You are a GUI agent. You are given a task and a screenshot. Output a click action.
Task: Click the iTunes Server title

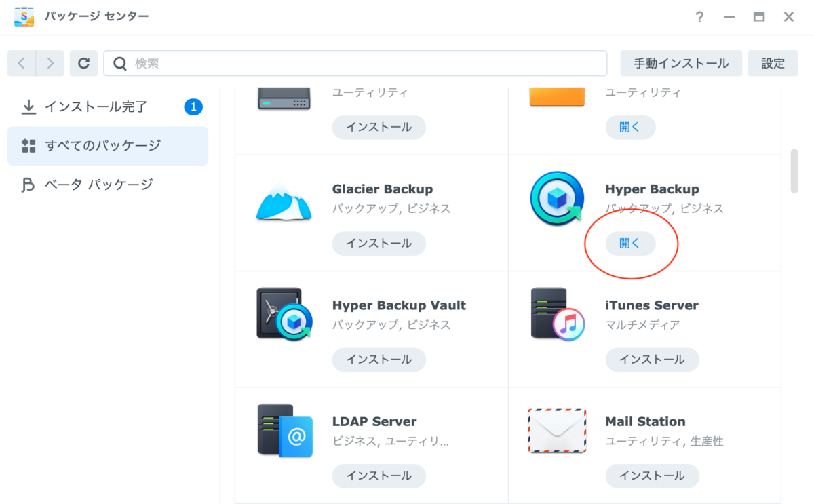[x=652, y=305]
